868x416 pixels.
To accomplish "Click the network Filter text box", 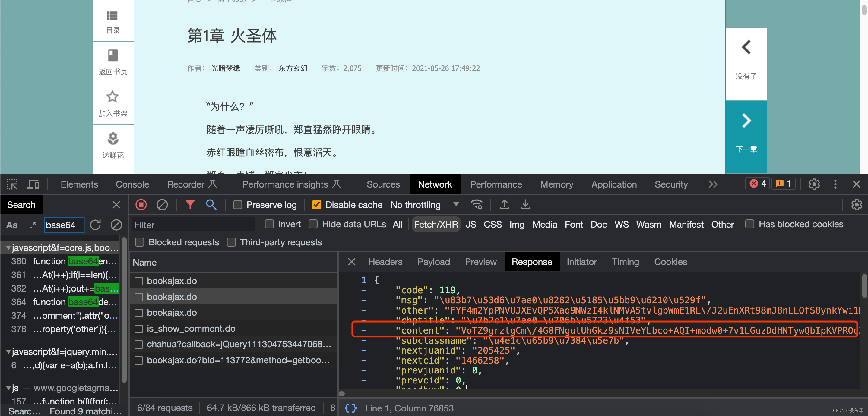I will click(x=194, y=225).
